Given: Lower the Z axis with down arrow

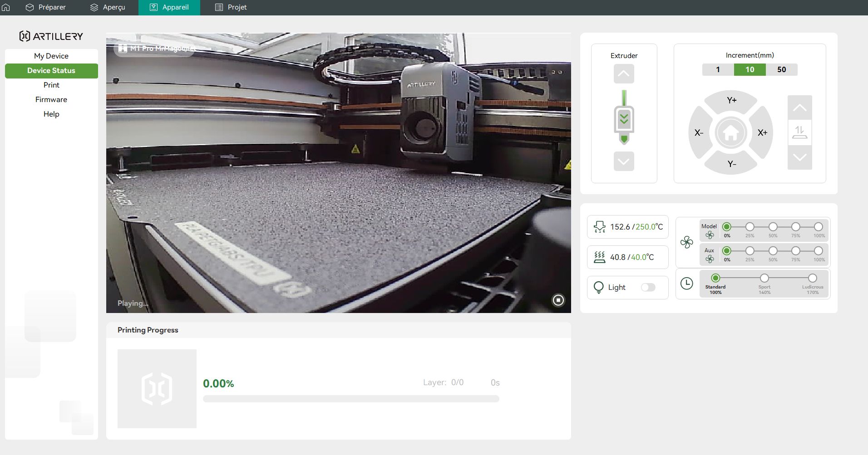Looking at the screenshot, I should tap(799, 157).
